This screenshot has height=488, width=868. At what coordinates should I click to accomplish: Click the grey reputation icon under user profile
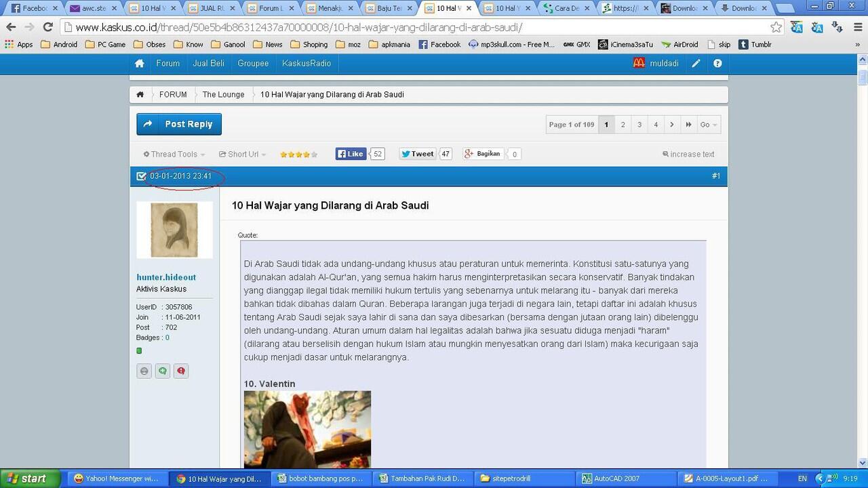point(144,371)
